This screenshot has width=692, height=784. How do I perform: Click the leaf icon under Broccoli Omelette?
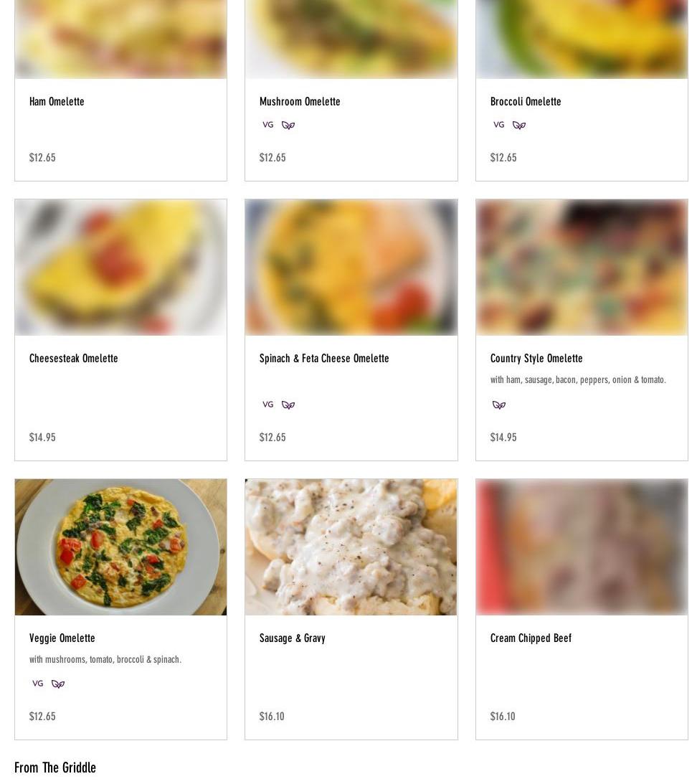tap(519, 126)
